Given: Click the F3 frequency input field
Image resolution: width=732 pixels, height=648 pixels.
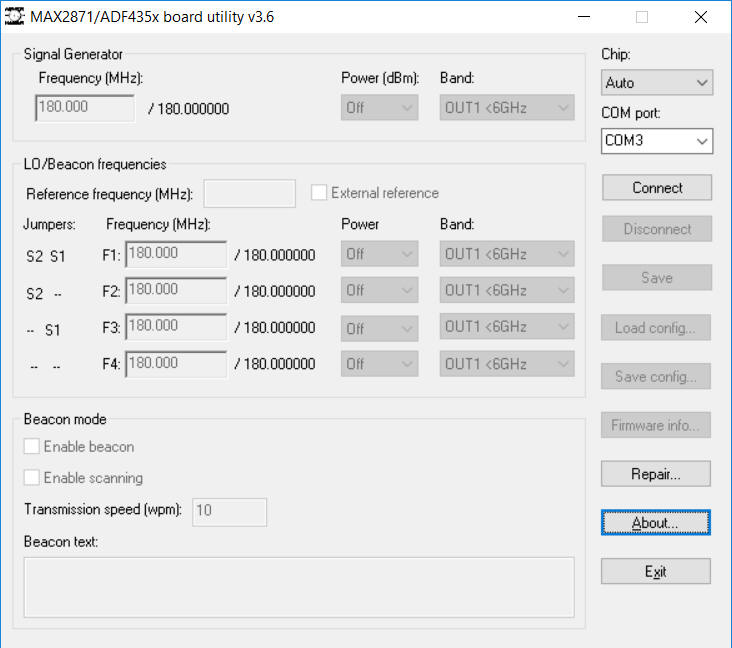Looking at the screenshot, I should (176, 326).
